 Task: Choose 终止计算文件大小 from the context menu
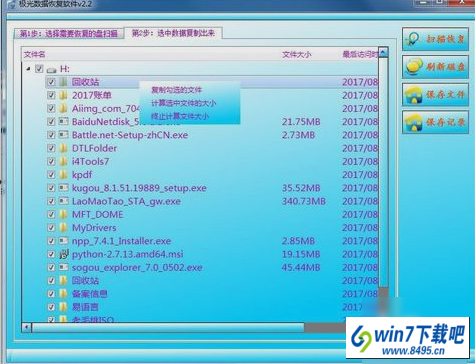point(180,116)
